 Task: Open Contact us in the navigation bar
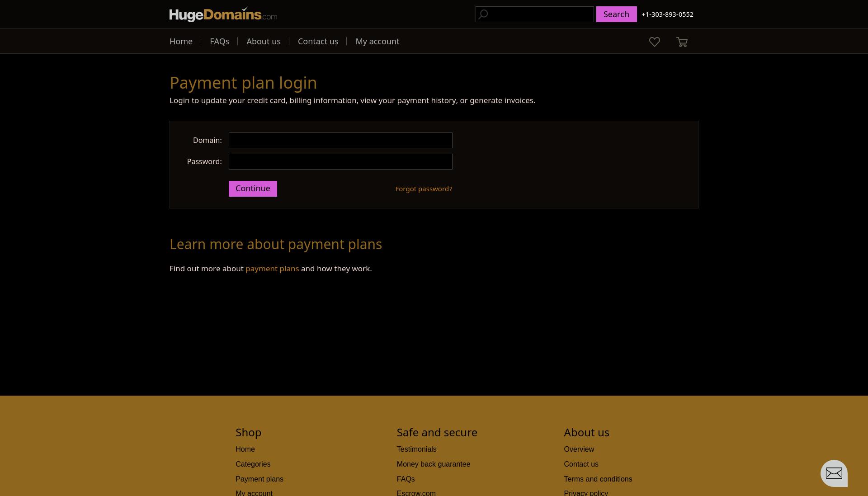tap(318, 42)
